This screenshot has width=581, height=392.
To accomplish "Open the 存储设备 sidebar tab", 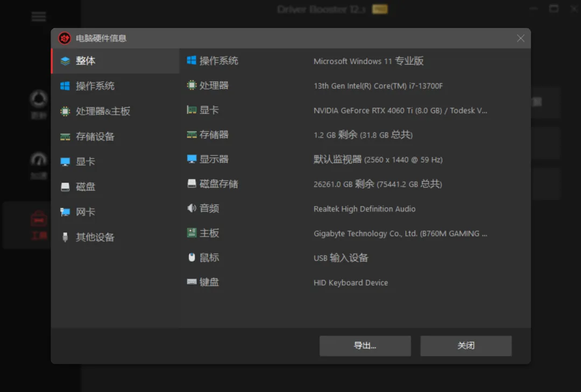I will [115, 137].
